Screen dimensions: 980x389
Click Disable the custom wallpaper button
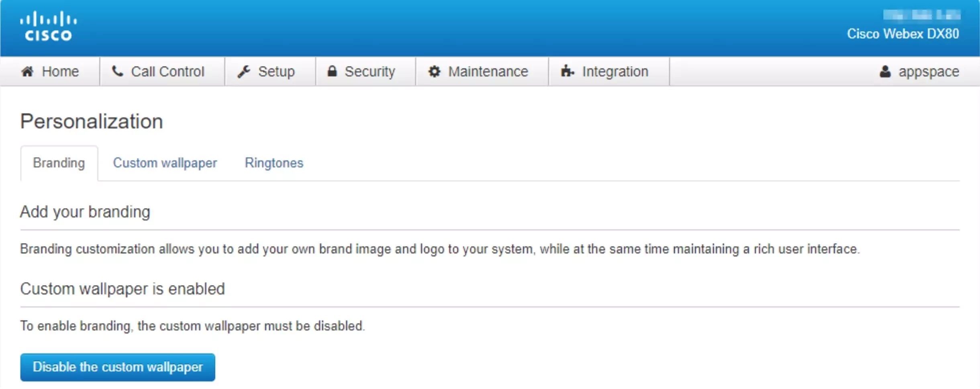tap(118, 367)
